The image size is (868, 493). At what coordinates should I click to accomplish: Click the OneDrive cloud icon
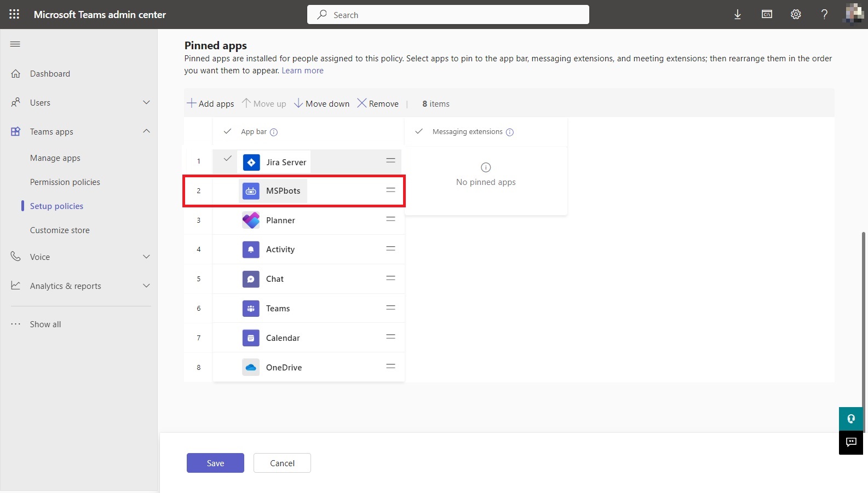[251, 368]
